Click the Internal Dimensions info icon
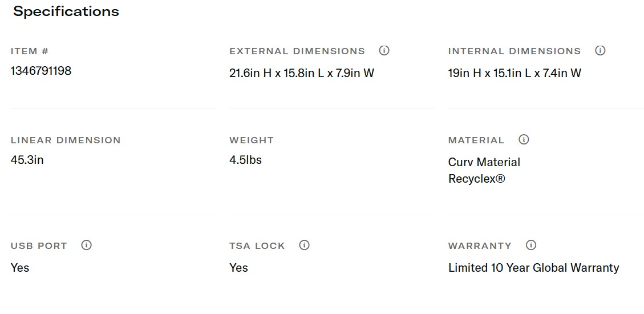Screen dimensions: 644x314 tap(600, 51)
